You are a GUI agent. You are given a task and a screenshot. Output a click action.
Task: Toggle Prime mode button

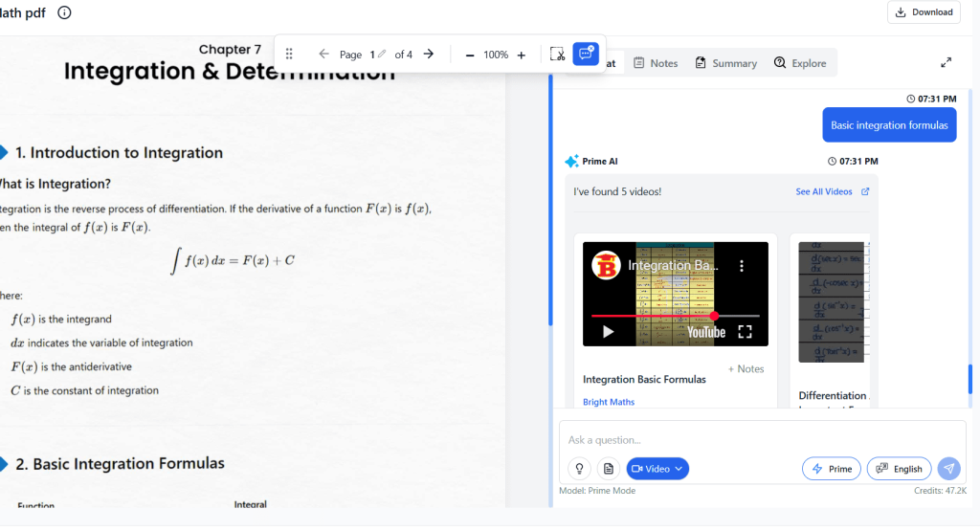pyautogui.click(x=831, y=469)
